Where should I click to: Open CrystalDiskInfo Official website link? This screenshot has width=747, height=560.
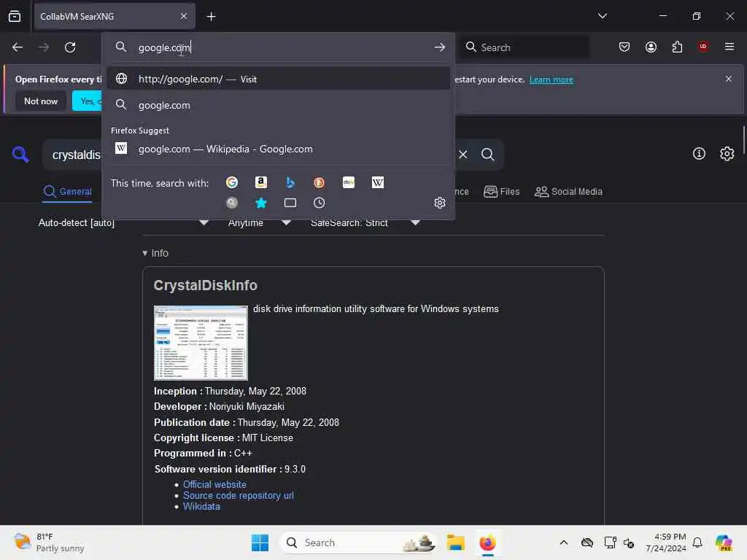(x=215, y=484)
